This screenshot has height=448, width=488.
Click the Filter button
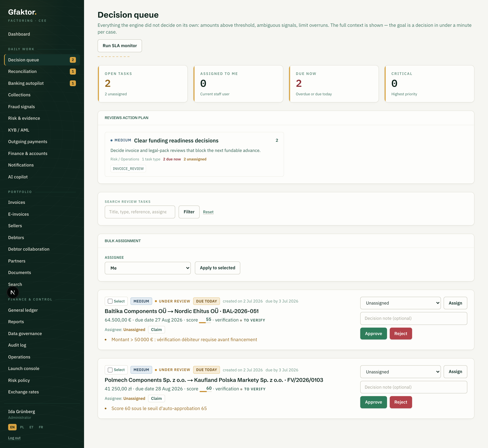point(189,212)
